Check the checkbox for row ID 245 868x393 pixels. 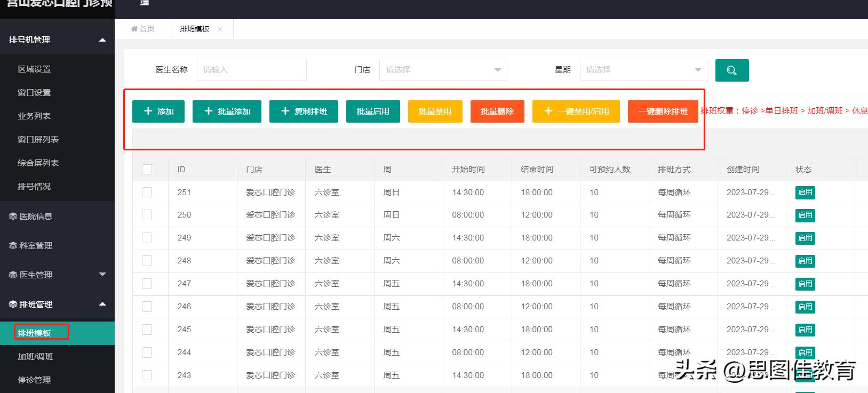pos(147,330)
